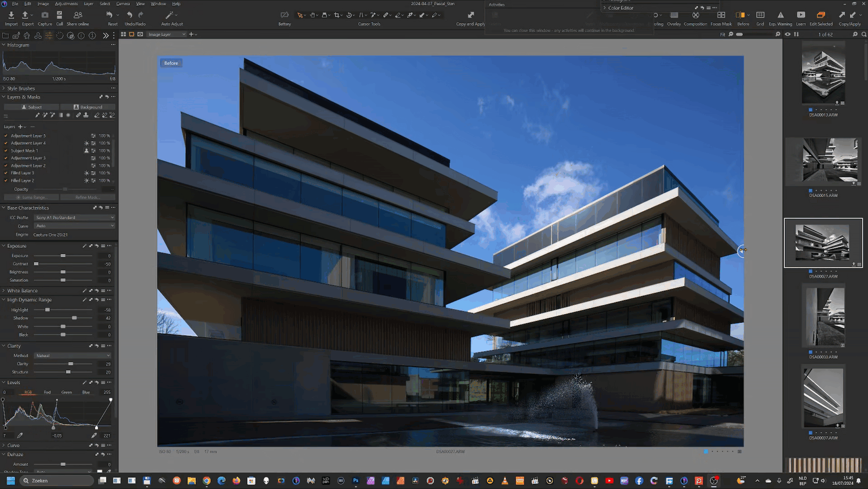Open the Adjustments menu
868x489 pixels.
pyautogui.click(x=66, y=3)
